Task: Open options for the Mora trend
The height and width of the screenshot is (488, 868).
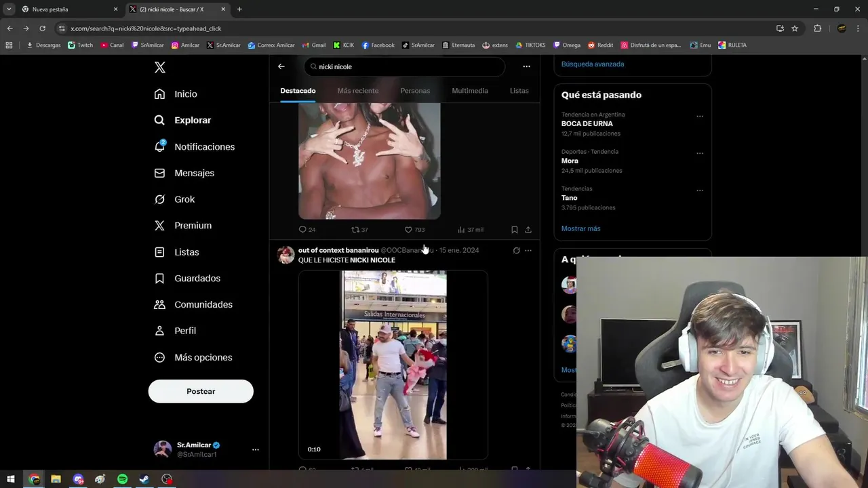Action: coord(700,153)
